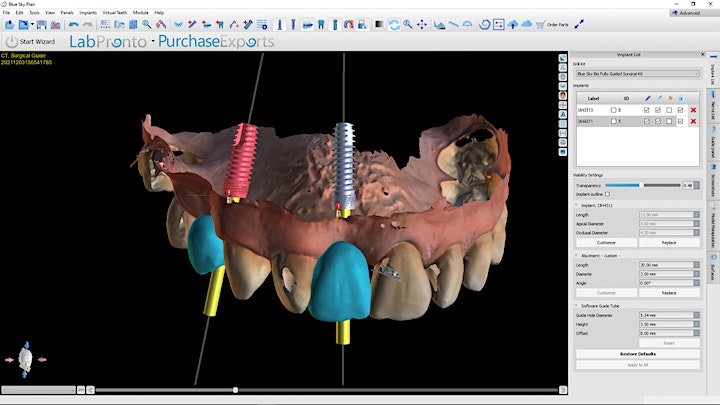Viewport: 720px width, 405px height.
Task: Click the Guide tube Offset value field
Action: pyautogui.click(x=666, y=333)
